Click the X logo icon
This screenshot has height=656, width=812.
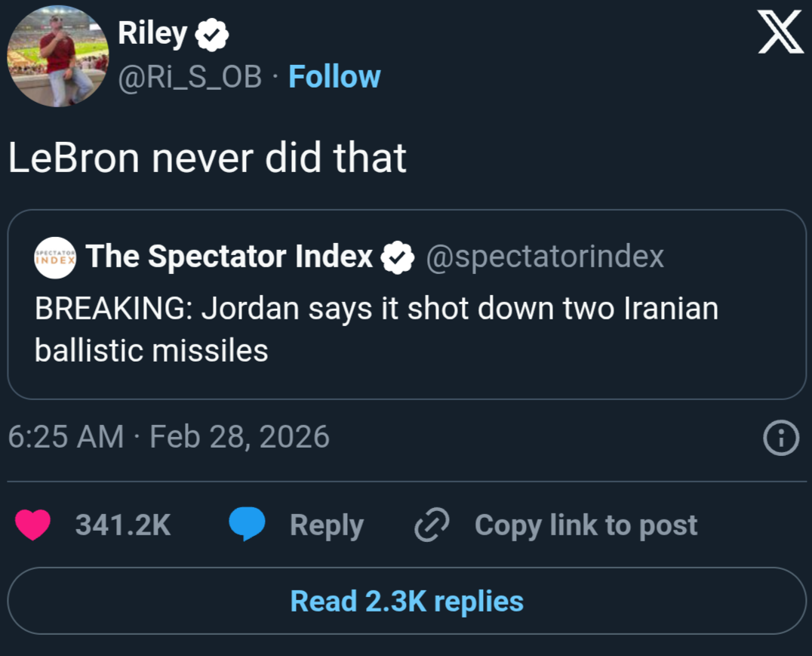tap(780, 34)
